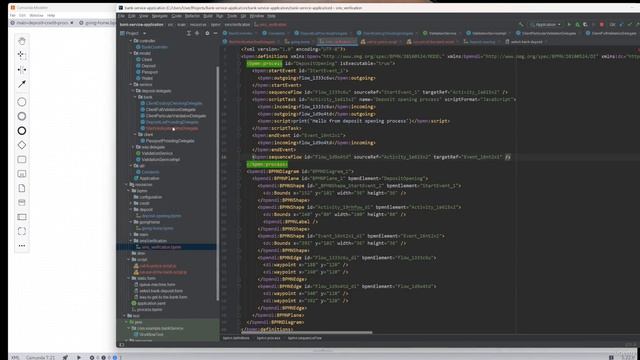
Task: Click the build hammer icon in IDE toolbar
Action: coord(521,24)
